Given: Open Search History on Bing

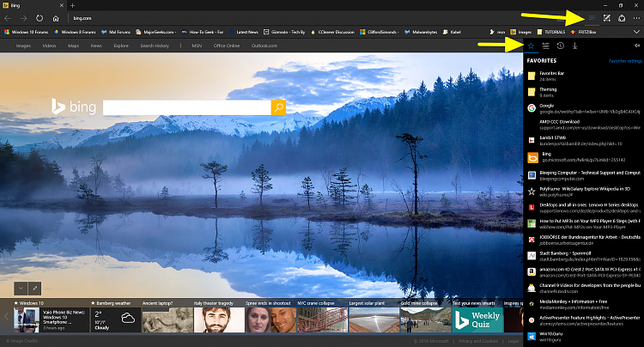Looking at the screenshot, I should [x=155, y=46].
